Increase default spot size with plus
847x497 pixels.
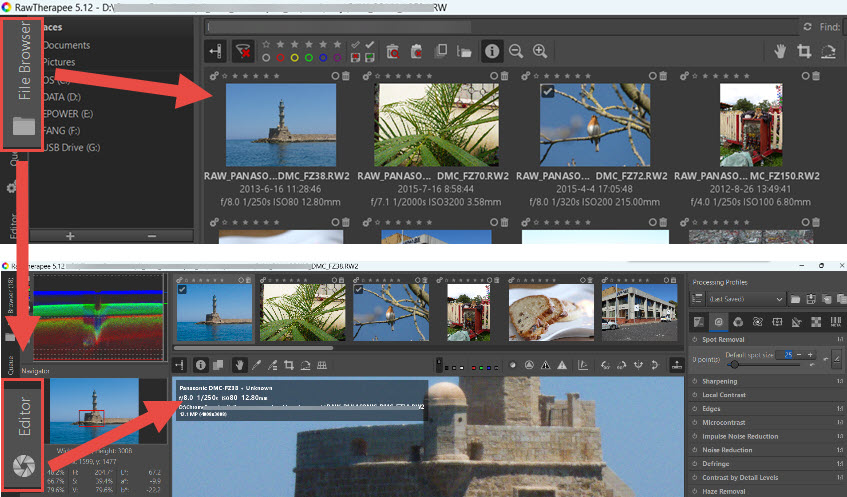[810, 355]
